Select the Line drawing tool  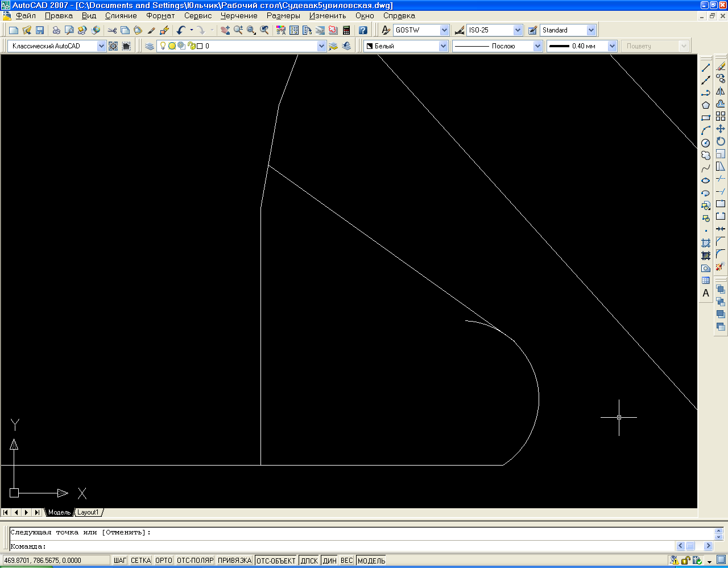(x=706, y=68)
